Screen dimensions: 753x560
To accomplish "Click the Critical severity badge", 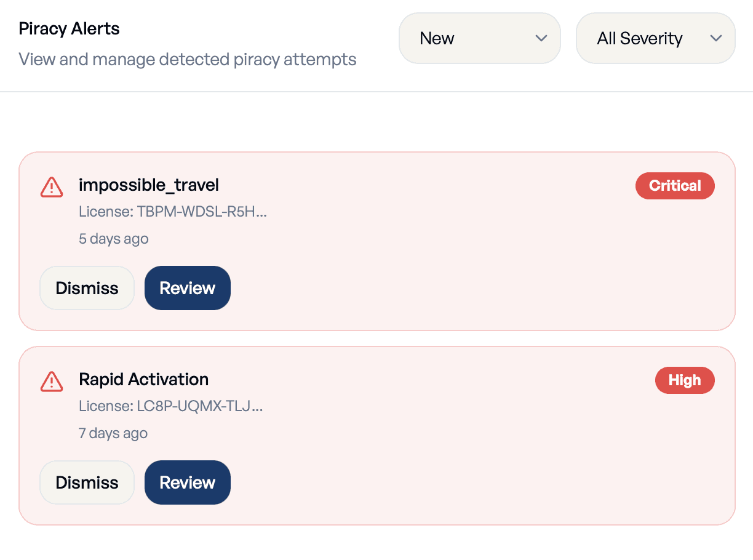I will (675, 186).
